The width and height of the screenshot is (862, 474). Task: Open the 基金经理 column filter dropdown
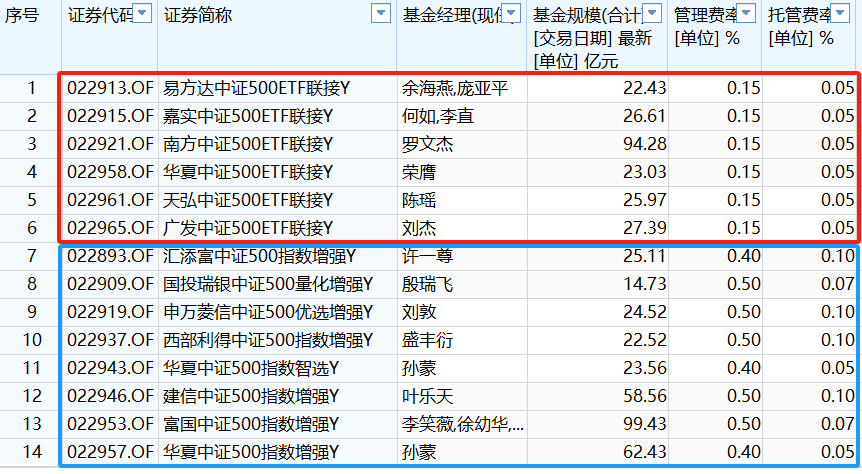511,13
